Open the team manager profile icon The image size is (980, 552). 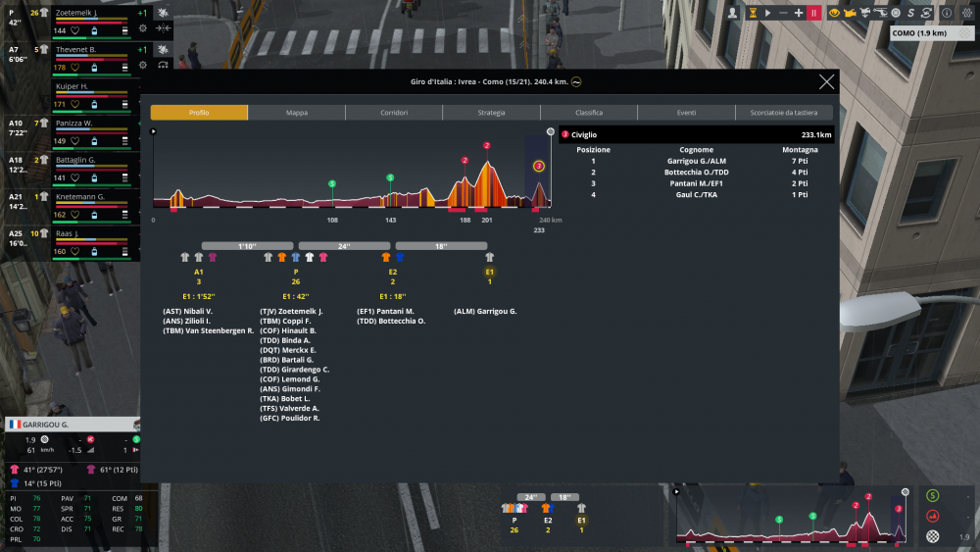click(732, 13)
